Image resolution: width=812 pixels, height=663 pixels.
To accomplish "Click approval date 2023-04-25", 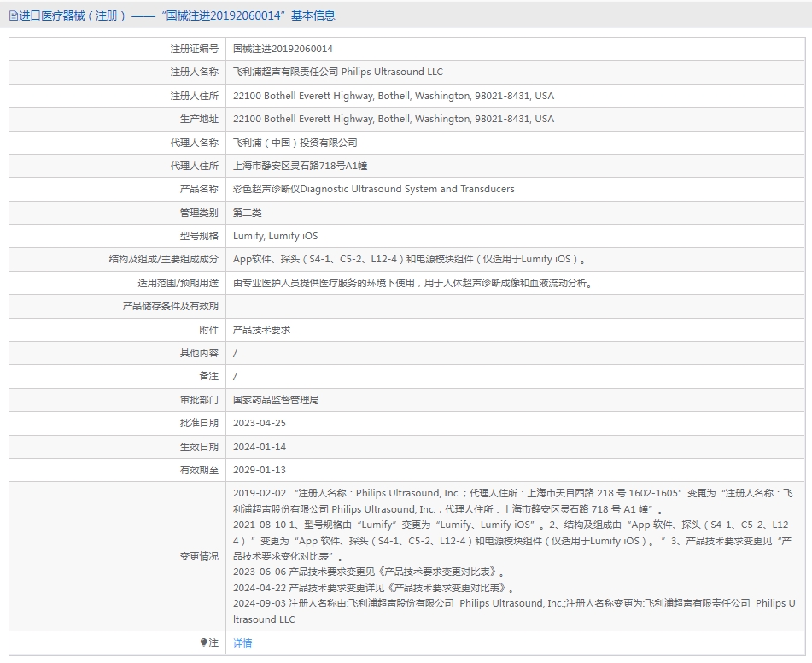I will click(x=260, y=423).
